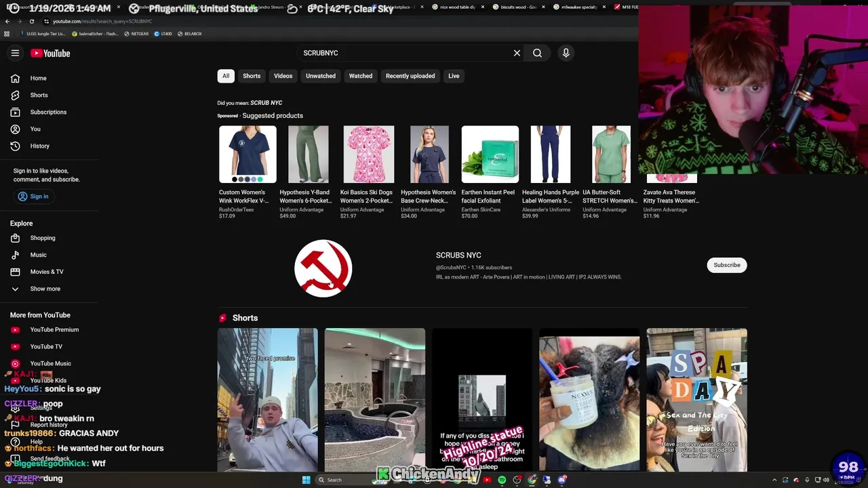Open Discord from the taskbar
868x488 pixels.
click(562, 480)
